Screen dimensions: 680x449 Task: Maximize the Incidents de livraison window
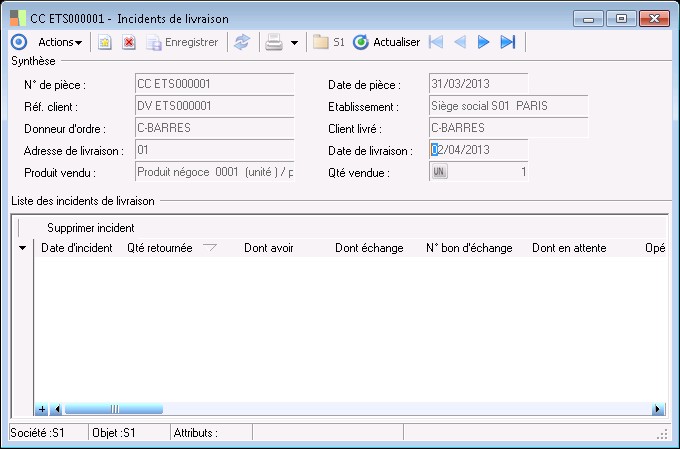(621, 19)
